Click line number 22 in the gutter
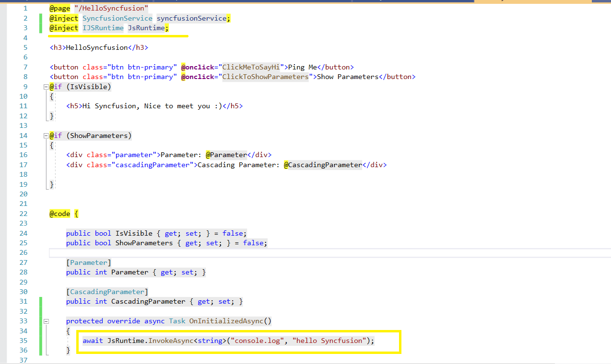611x364 pixels. pos(23,214)
